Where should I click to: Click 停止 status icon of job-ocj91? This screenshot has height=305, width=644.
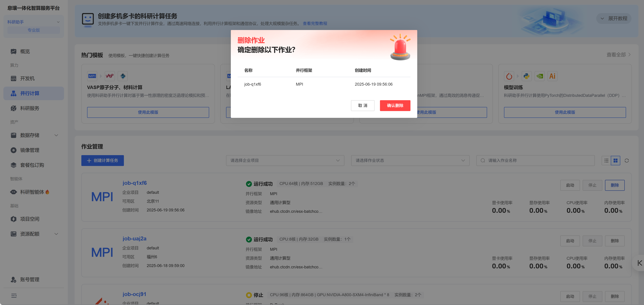pyautogui.click(x=248, y=295)
